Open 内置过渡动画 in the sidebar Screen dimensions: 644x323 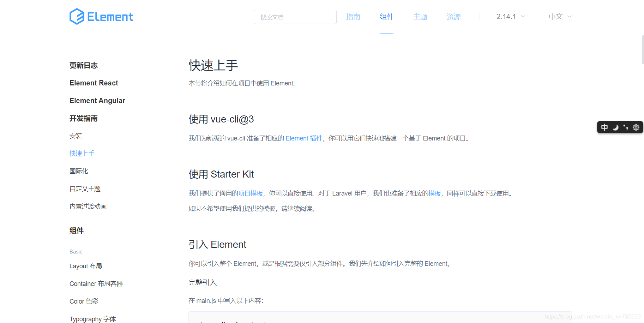[x=88, y=207]
